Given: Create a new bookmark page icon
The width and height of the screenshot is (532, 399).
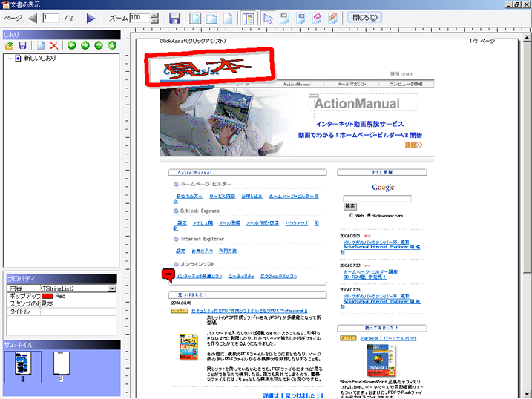Looking at the screenshot, I should [41, 45].
